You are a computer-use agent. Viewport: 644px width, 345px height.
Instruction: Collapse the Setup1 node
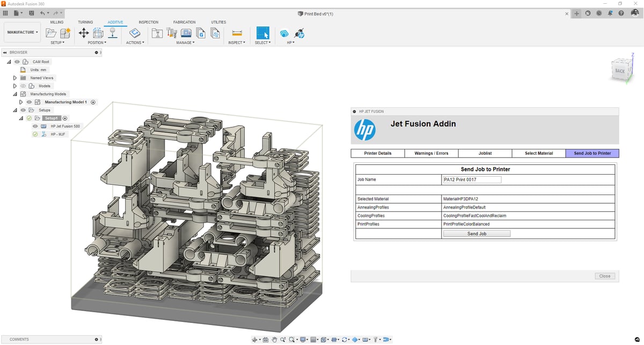pos(21,118)
